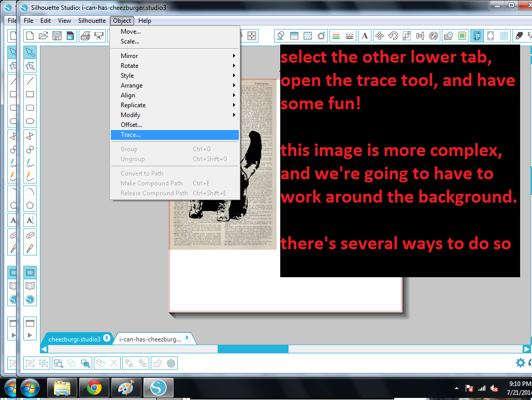Image resolution: width=532 pixels, height=400 pixels.
Task: Open the Replicate window icon
Action: point(434,36)
